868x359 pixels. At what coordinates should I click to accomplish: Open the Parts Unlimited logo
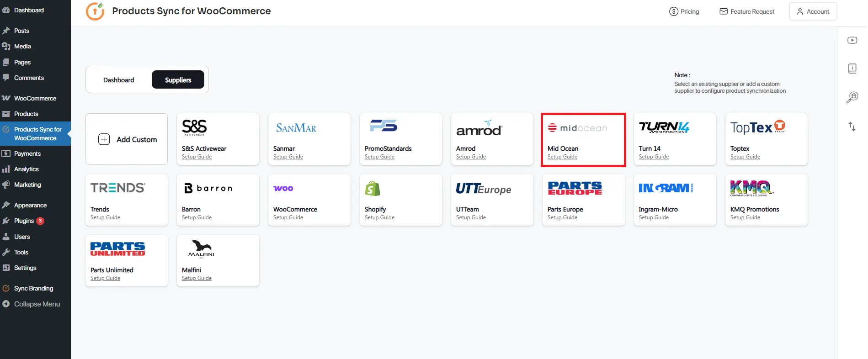pyautogui.click(x=118, y=249)
